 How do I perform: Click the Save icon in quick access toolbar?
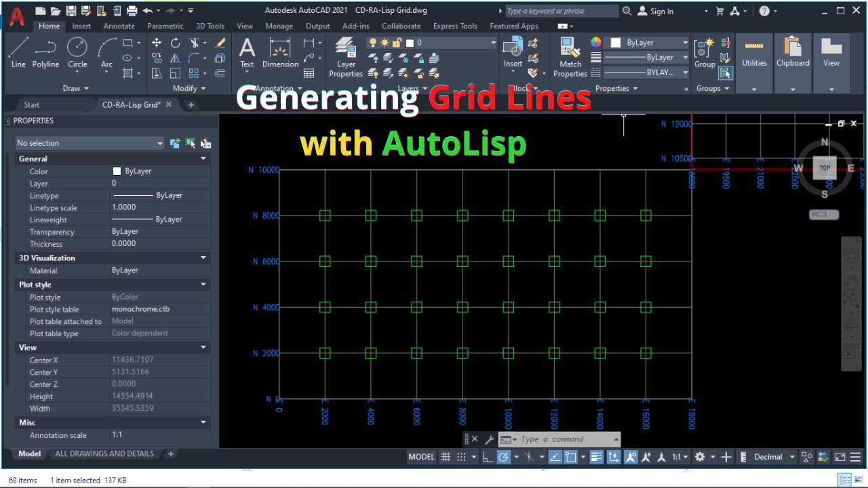pyautogui.click(x=72, y=11)
